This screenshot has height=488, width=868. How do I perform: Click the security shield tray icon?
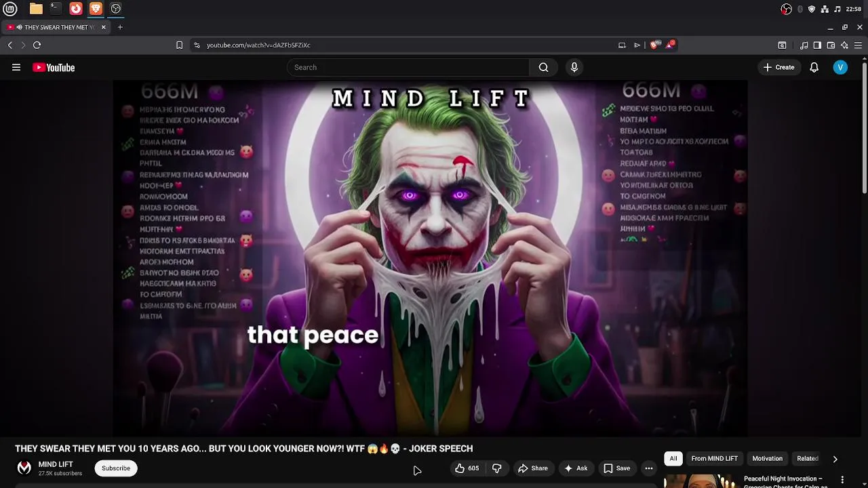(x=812, y=9)
